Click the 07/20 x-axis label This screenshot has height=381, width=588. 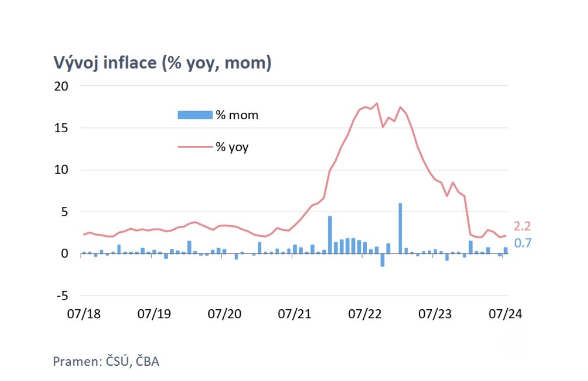224,314
